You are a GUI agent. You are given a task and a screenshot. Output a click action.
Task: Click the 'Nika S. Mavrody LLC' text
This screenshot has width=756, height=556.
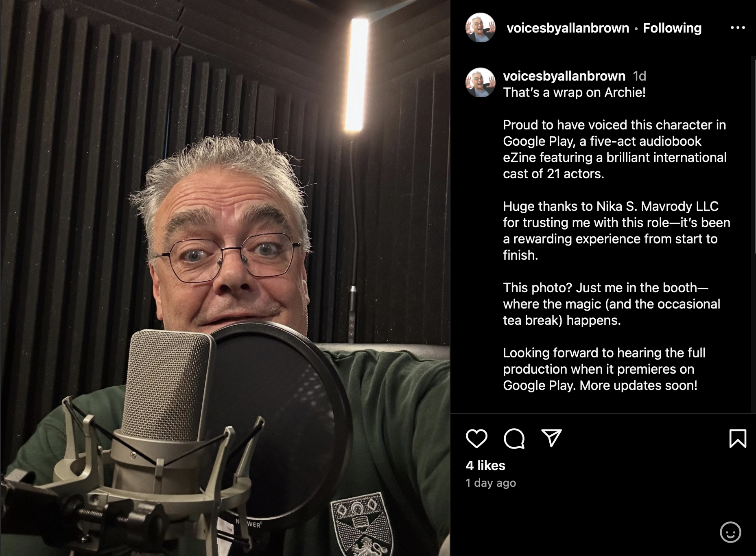pos(658,206)
